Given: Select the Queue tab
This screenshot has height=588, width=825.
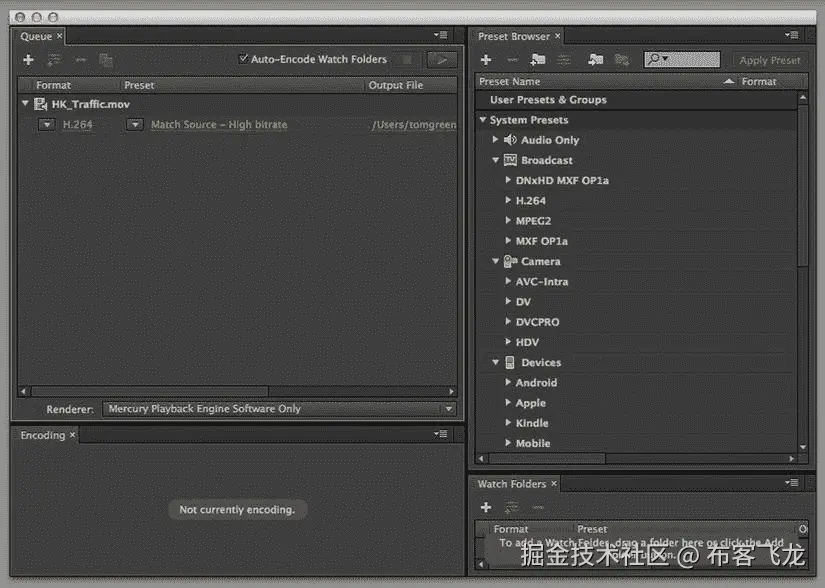Looking at the screenshot, I should pyautogui.click(x=36, y=36).
